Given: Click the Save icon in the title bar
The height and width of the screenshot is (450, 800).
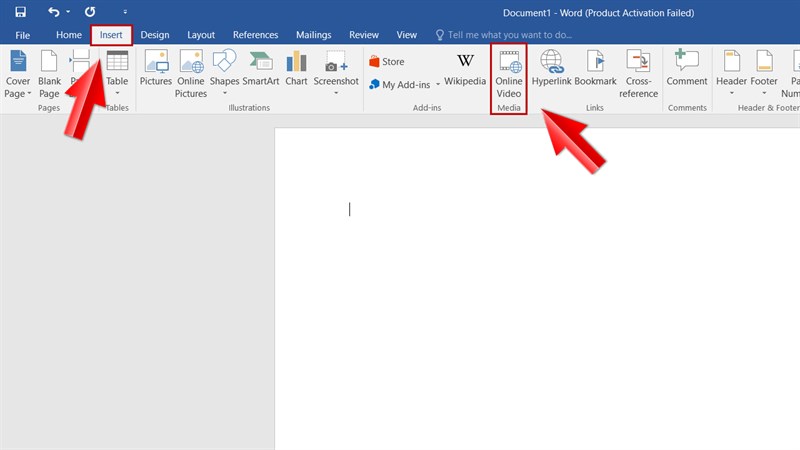Looking at the screenshot, I should pos(20,12).
